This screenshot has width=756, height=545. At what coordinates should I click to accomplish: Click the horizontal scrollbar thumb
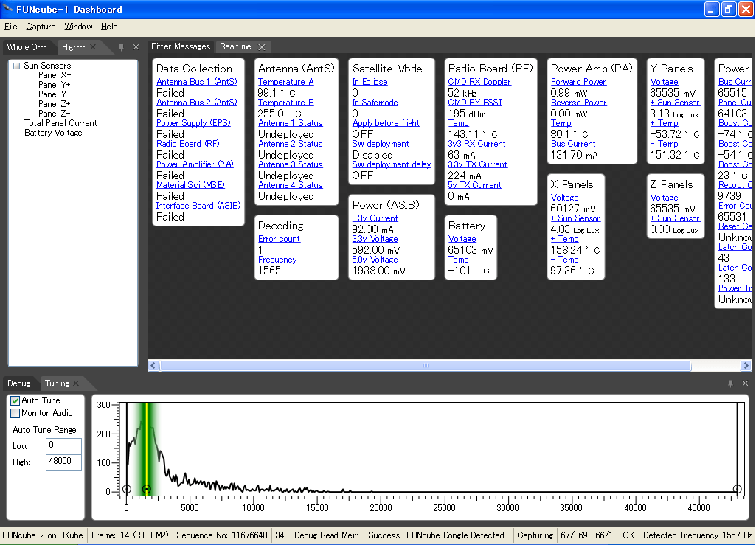coord(426,366)
